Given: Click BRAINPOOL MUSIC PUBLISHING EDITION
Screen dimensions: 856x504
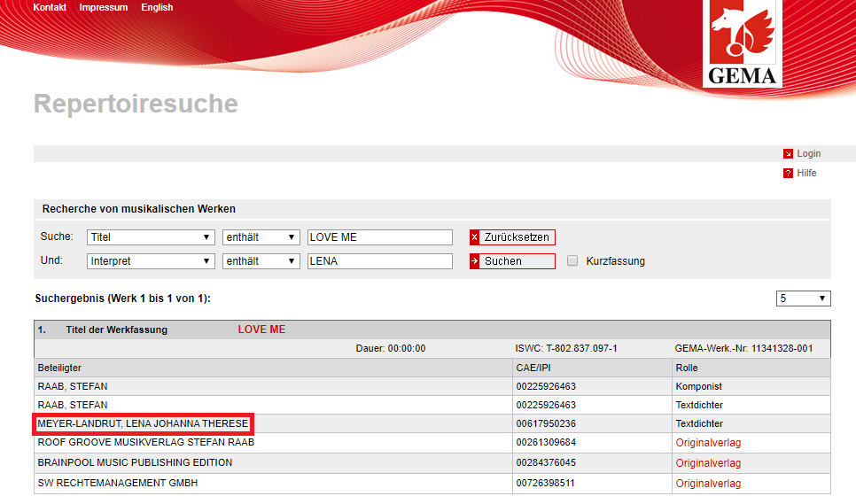Looking at the screenshot, I should [135, 462].
